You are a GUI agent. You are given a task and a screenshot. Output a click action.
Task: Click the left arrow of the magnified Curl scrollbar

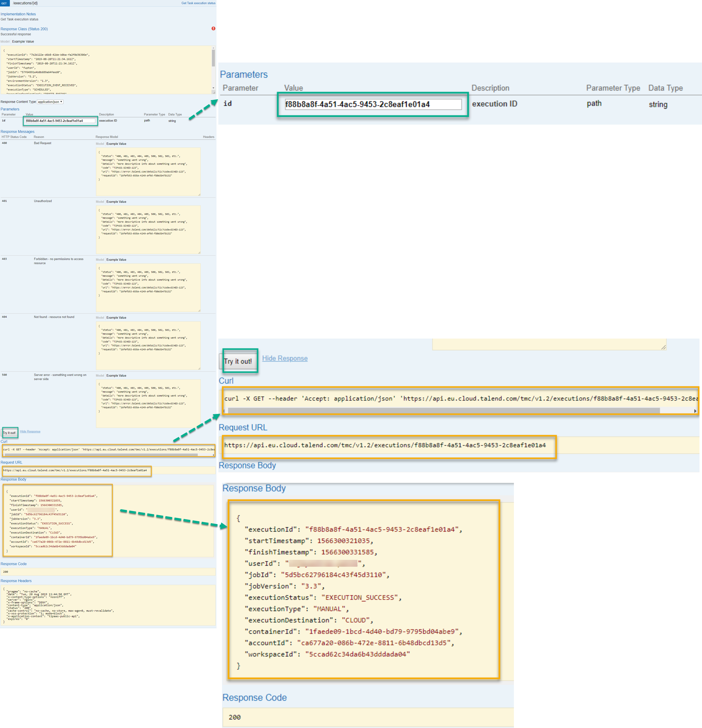224,411
